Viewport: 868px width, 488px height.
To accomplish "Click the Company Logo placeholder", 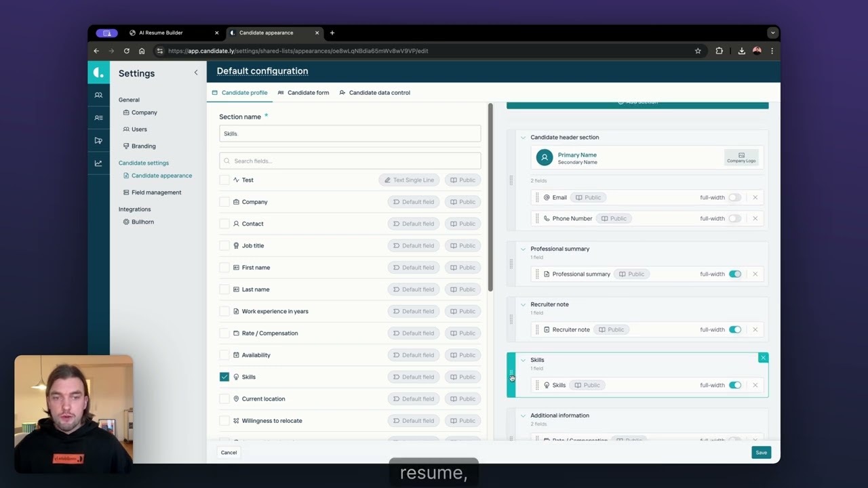I will 741,157.
